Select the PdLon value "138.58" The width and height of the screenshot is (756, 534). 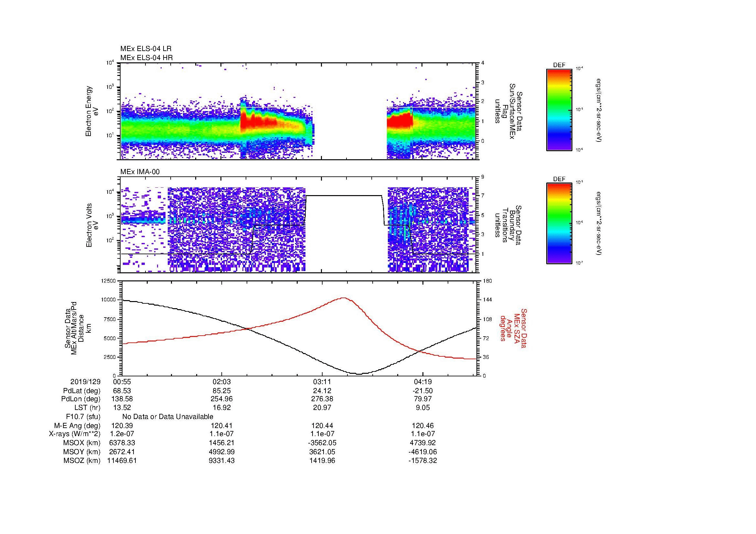click(122, 399)
